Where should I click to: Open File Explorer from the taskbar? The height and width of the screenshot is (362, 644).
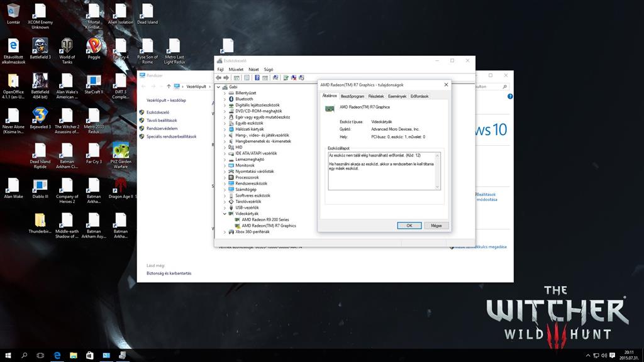74,356
